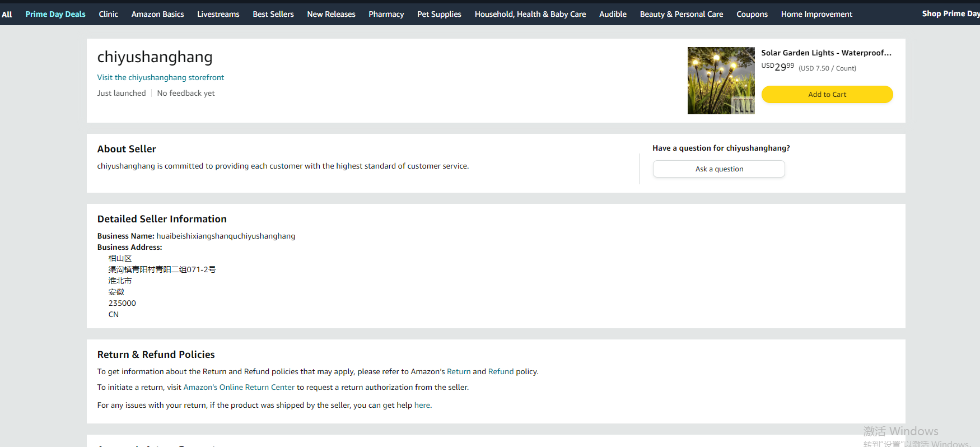Image resolution: width=980 pixels, height=447 pixels.
Task: Select the seller name heading chiyushanghang
Action: pos(155,57)
